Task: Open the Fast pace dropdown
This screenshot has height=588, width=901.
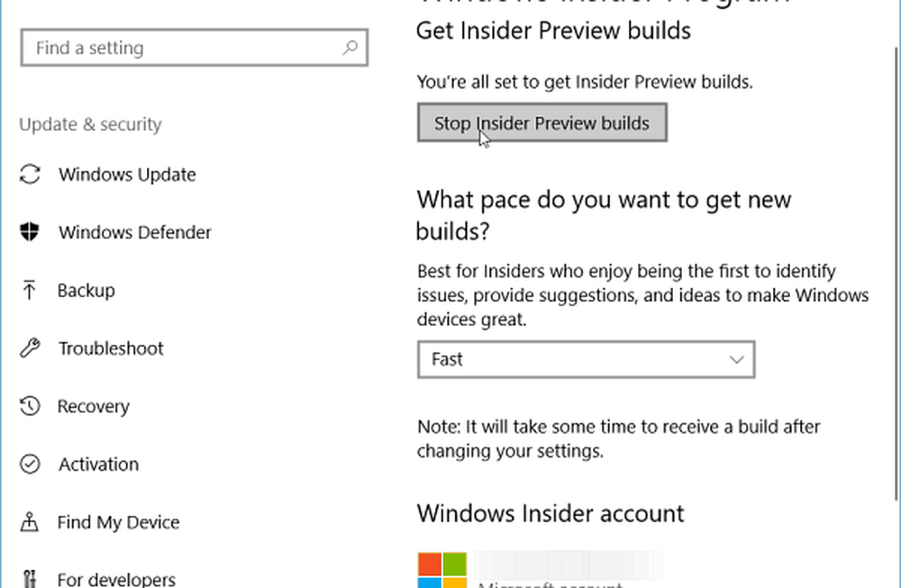Action: click(x=586, y=360)
